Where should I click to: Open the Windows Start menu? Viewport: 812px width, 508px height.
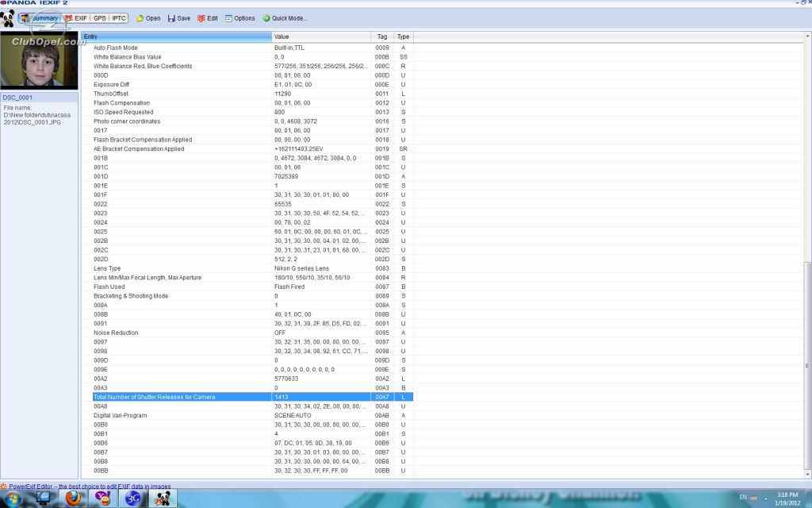tap(13, 498)
